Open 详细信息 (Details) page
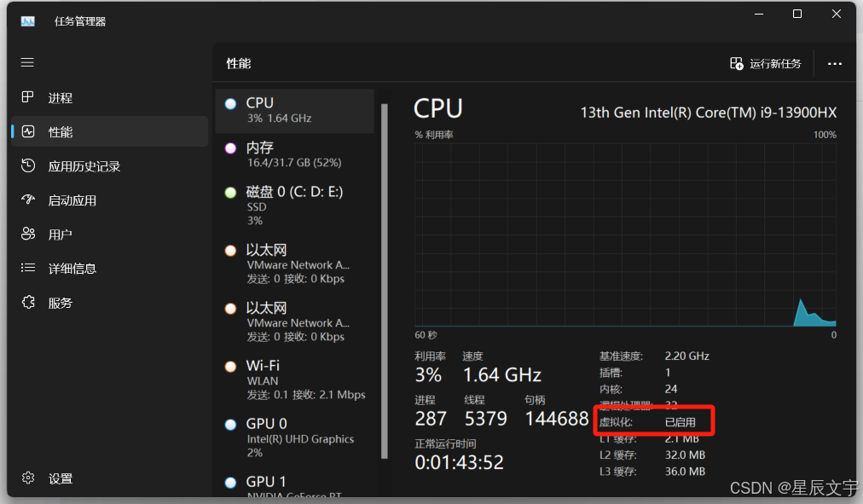Image resolution: width=863 pixels, height=504 pixels. (x=109, y=268)
